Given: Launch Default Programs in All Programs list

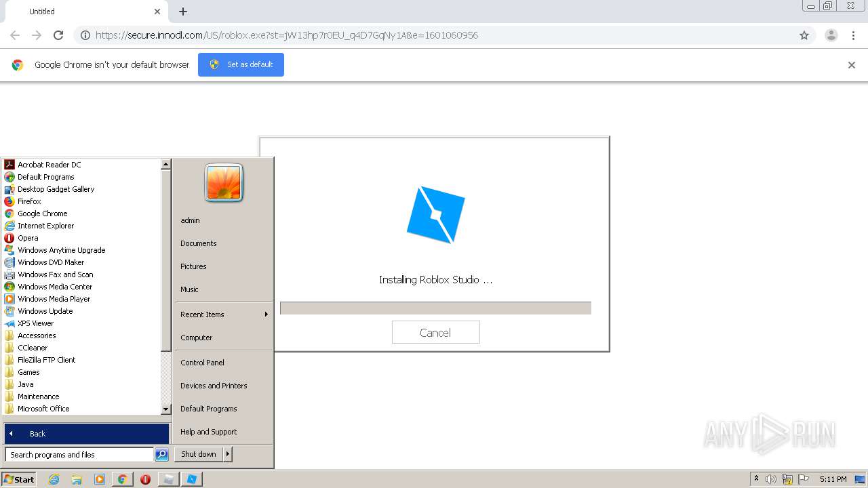Looking at the screenshot, I should (39, 177).
